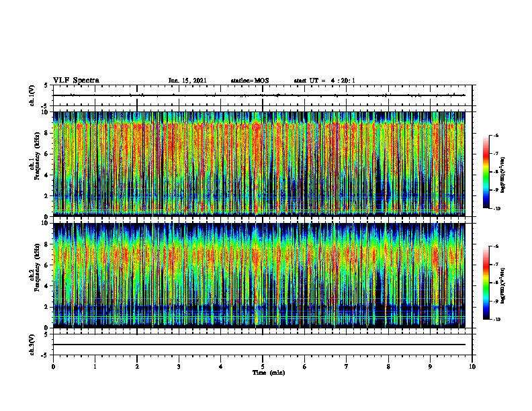Screen dimensions: 532x411
Task: Click the "-7" tick on the lower colorbar
Action: pyautogui.click(x=496, y=265)
